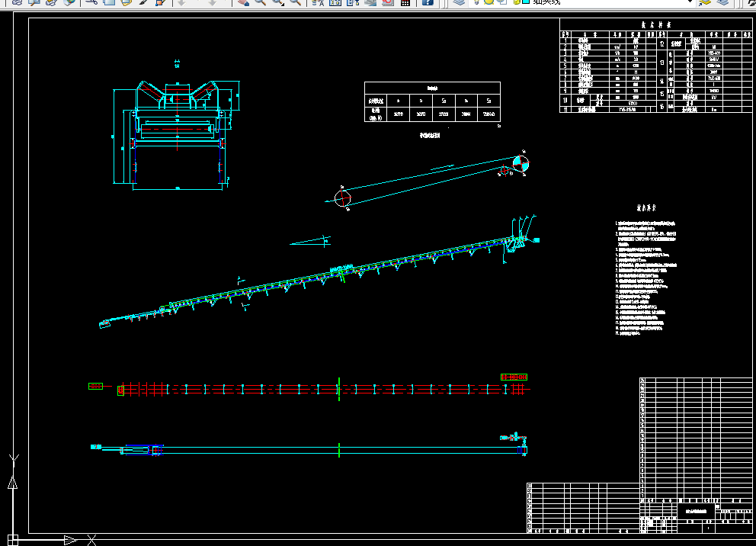
Task: Click the Undo arrow icon
Action: pos(182,2)
